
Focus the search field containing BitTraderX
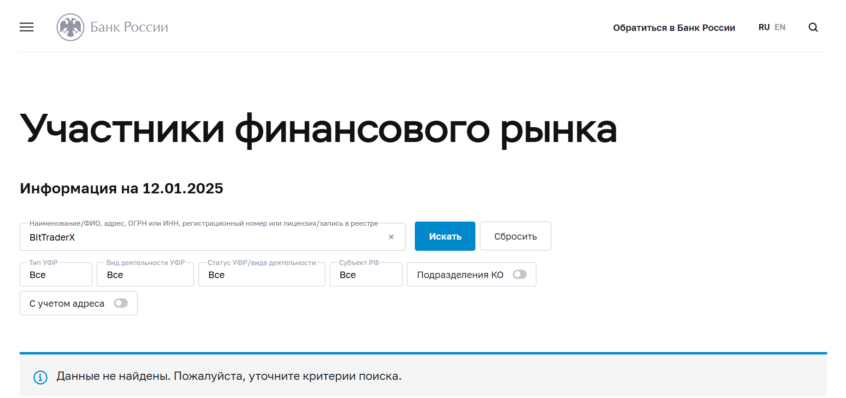pyautogui.click(x=213, y=237)
